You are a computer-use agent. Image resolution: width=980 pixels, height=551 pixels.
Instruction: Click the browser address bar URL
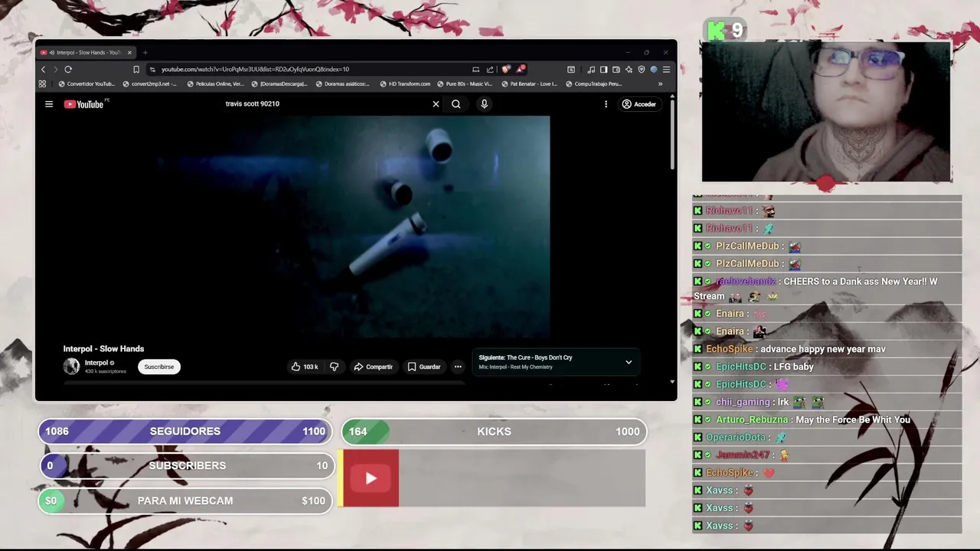(x=255, y=70)
